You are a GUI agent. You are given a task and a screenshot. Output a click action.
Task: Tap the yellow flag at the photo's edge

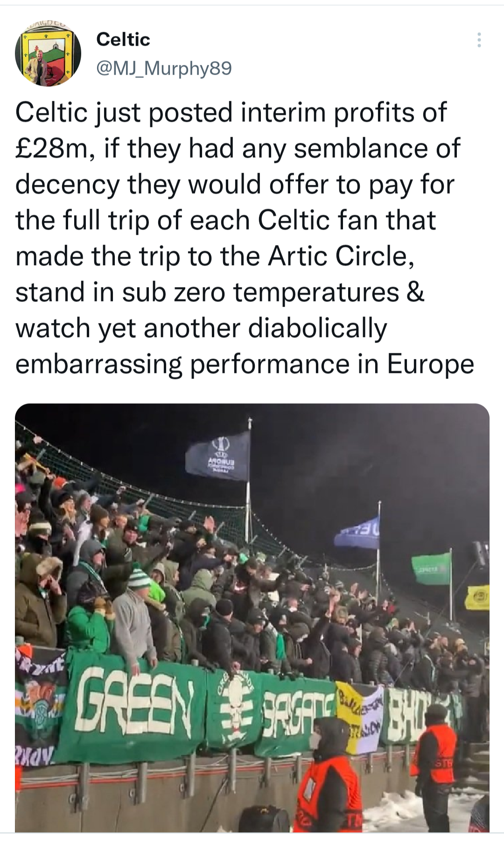[477, 597]
